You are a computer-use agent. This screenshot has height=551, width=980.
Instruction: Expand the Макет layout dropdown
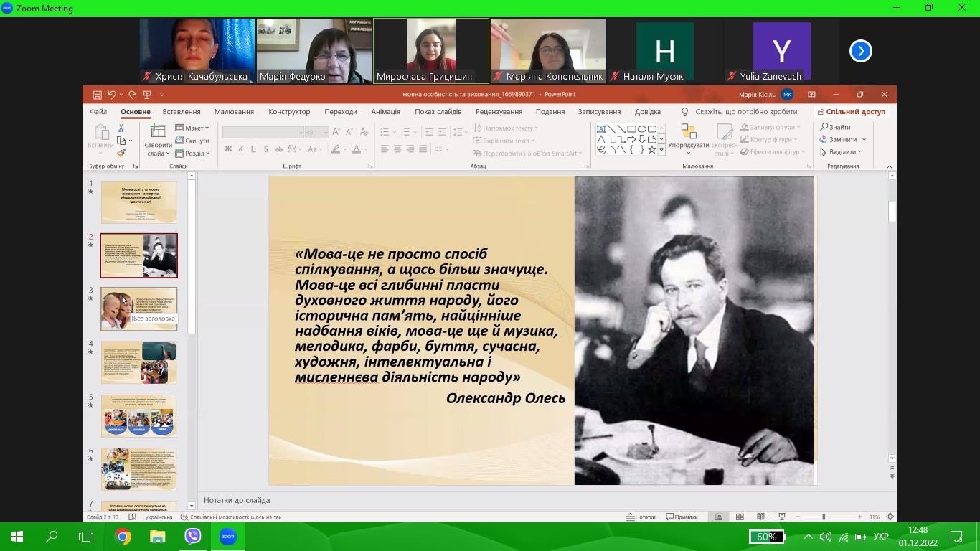[x=192, y=128]
